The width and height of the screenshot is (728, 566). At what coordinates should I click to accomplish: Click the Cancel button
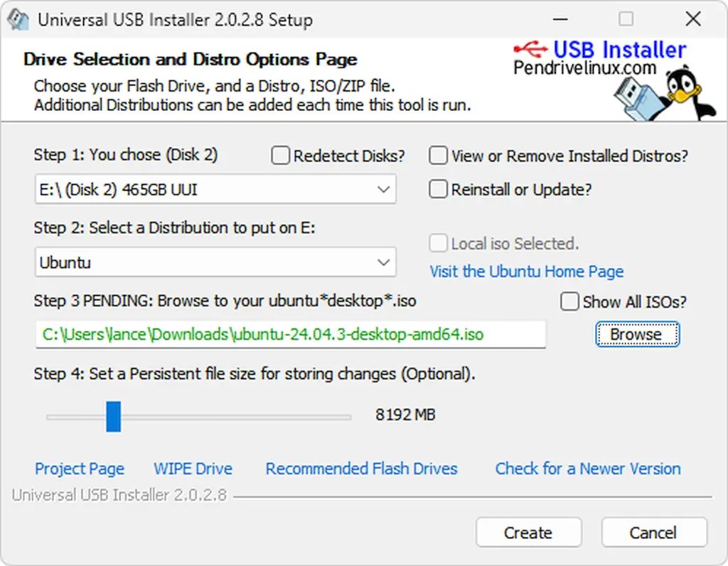(x=653, y=532)
